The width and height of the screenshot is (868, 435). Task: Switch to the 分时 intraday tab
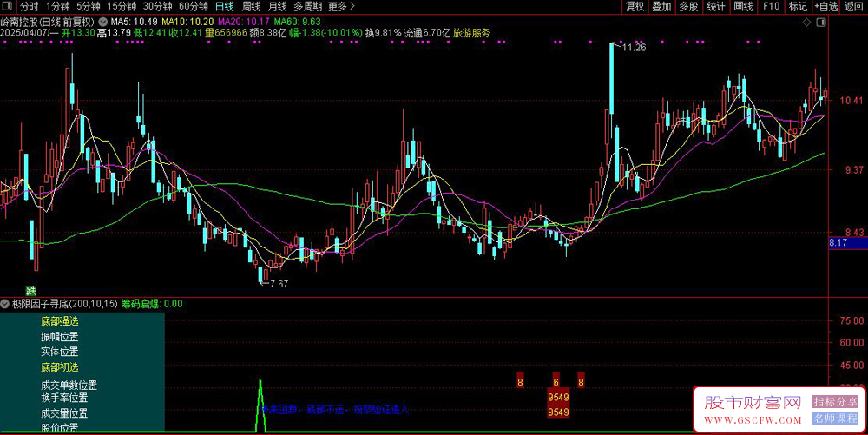29,6
